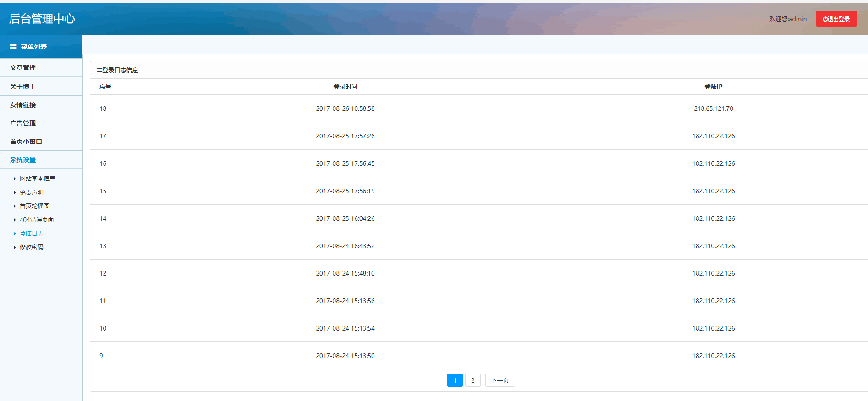Image resolution: width=868 pixels, height=401 pixels.
Task: Click the 后台管理中心 header title
Action: (x=42, y=19)
